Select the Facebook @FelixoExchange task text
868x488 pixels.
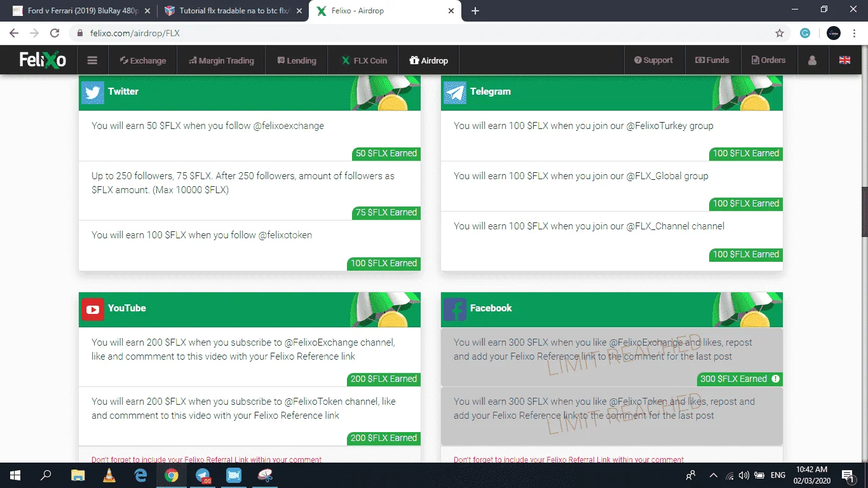pyautogui.click(x=603, y=349)
